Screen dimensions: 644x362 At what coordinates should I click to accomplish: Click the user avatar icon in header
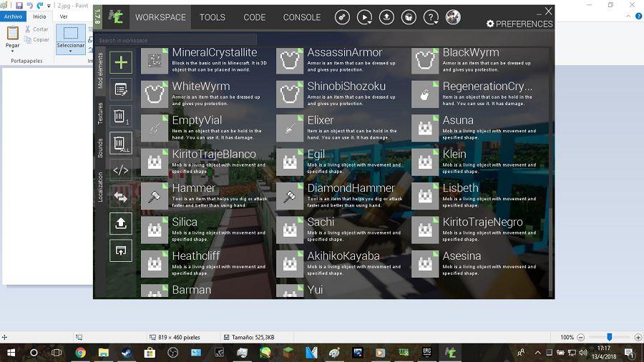(453, 17)
